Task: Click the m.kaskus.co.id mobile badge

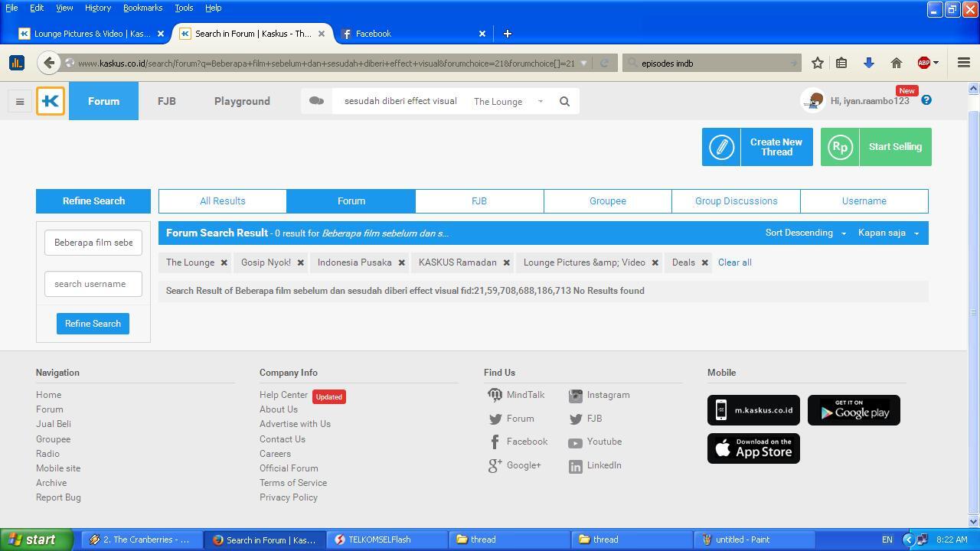Action: [753, 410]
